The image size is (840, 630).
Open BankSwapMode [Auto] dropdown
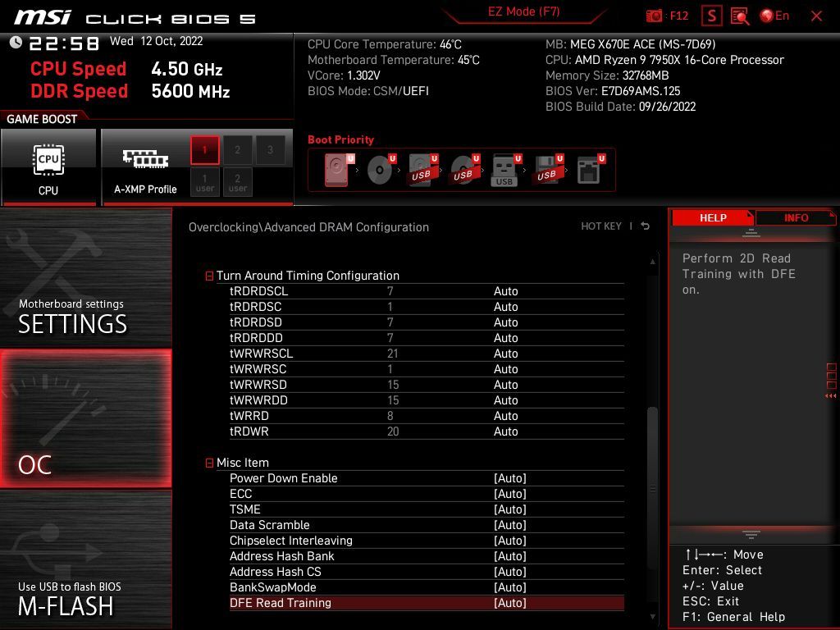510,587
